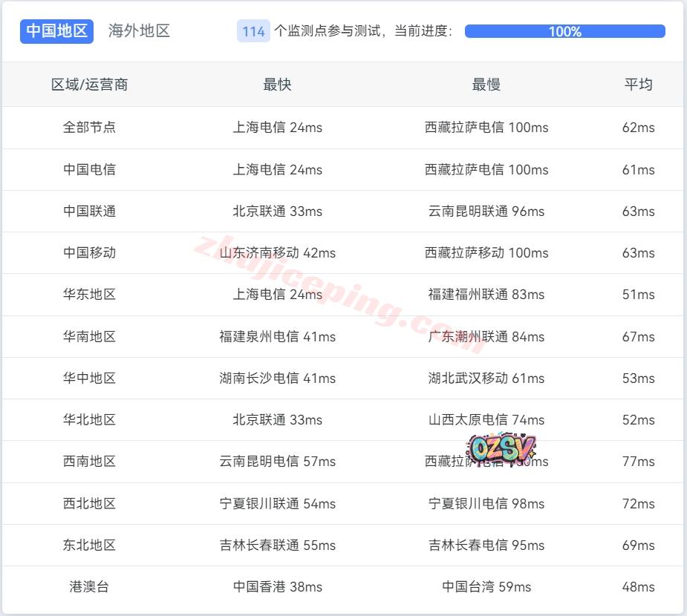
Task: Open the 海外地区 tab
Action: click(x=139, y=31)
